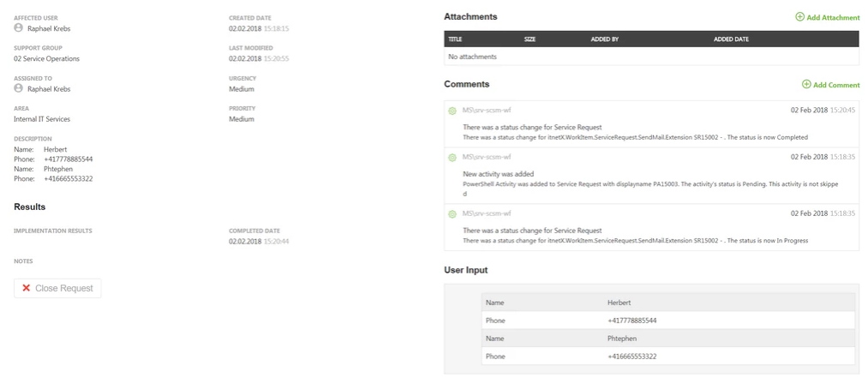The image size is (868, 378).
Task: Sort attachments by the Size column header
Action: tap(530, 39)
